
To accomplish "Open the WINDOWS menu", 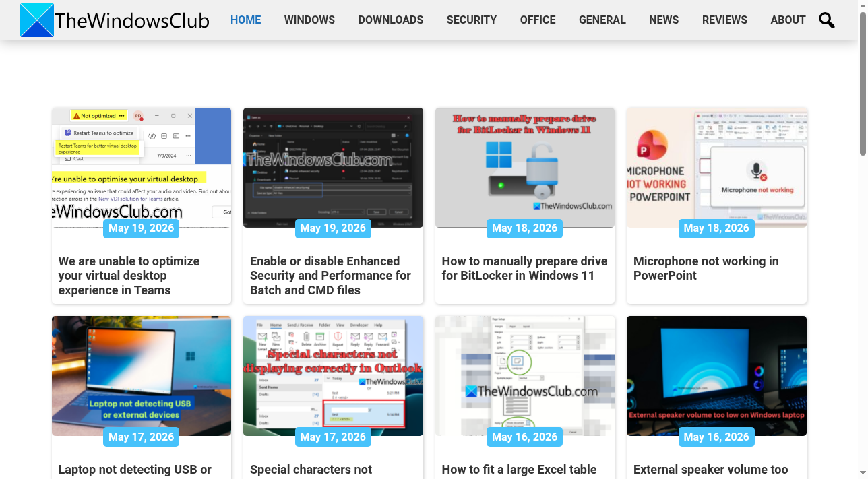I will [309, 20].
